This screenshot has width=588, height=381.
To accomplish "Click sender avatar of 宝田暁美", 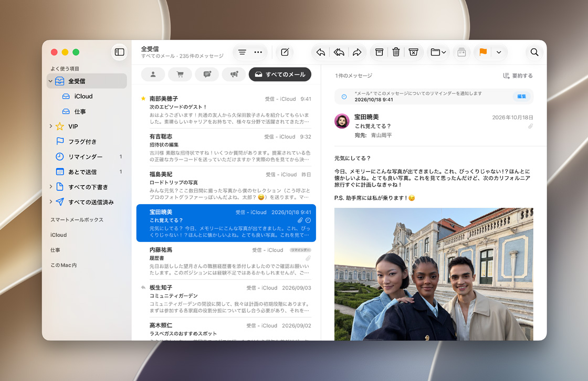I will coord(342,121).
